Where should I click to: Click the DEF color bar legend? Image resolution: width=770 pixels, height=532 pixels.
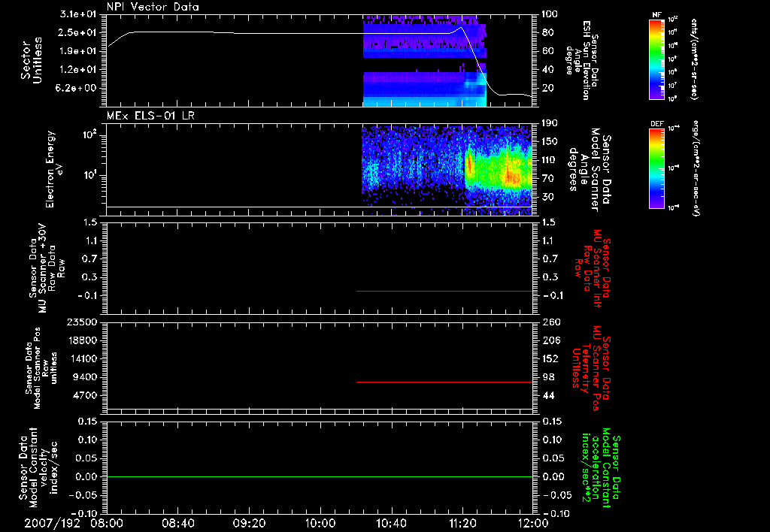(x=656, y=168)
